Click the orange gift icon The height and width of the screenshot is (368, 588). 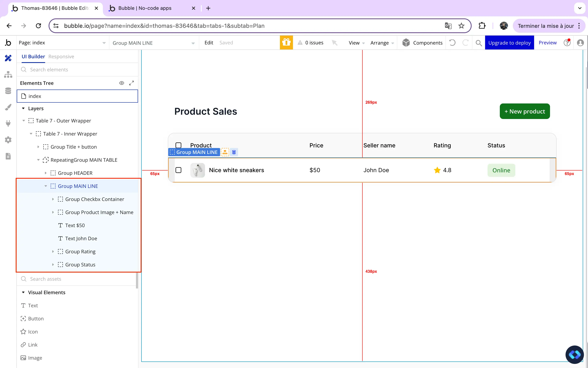click(x=286, y=43)
